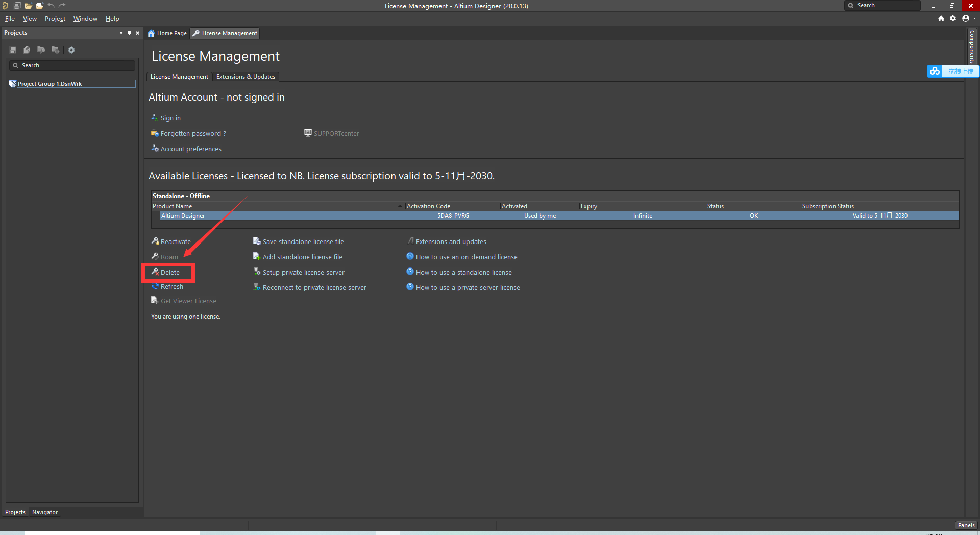Click the SUPPORTcenter link
Viewport: 980px width, 535px height.
pyautogui.click(x=332, y=133)
